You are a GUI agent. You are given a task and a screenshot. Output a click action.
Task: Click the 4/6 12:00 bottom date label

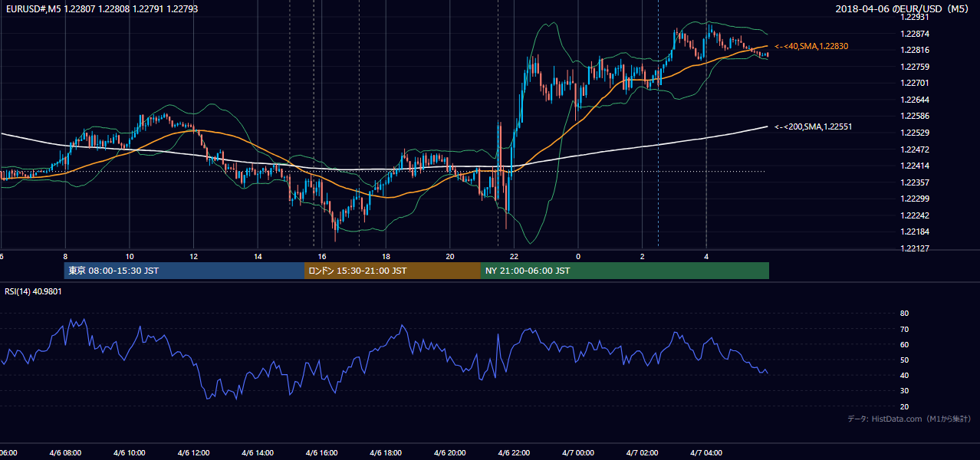193,453
